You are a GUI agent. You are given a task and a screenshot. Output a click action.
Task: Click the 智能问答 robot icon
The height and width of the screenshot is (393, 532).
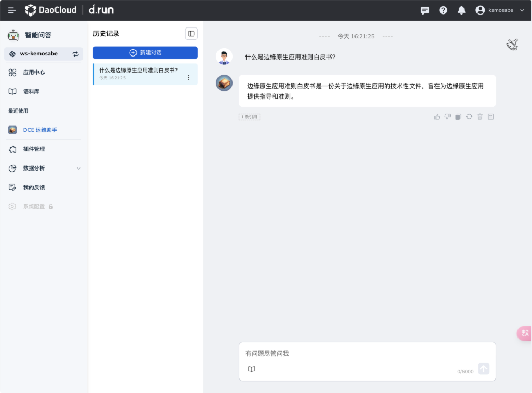(13, 35)
